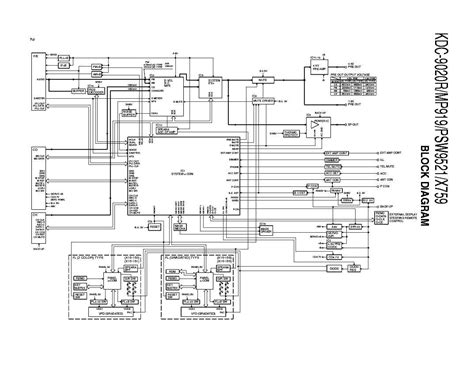The image size is (474, 379).
Task: Select the central SYSTEM u-COM block
Action: point(184,176)
